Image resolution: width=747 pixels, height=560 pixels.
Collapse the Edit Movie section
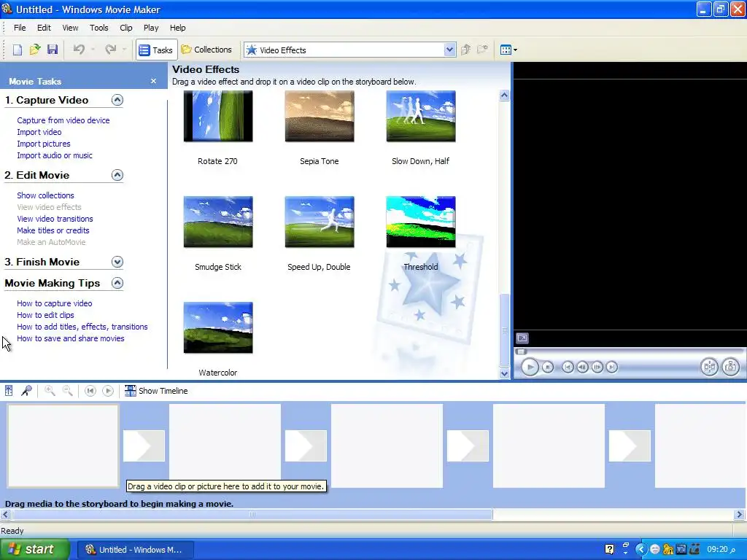pos(117,175)
